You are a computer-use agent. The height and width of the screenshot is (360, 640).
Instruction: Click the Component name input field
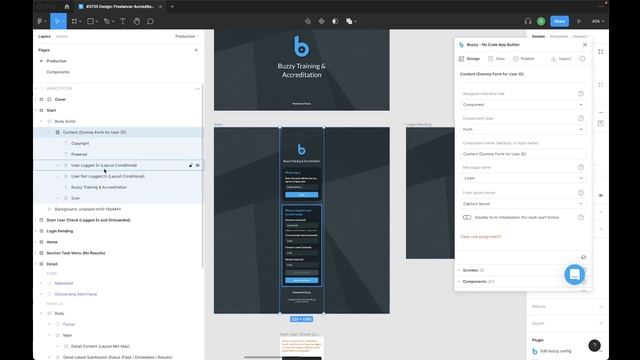click(522, 154)
